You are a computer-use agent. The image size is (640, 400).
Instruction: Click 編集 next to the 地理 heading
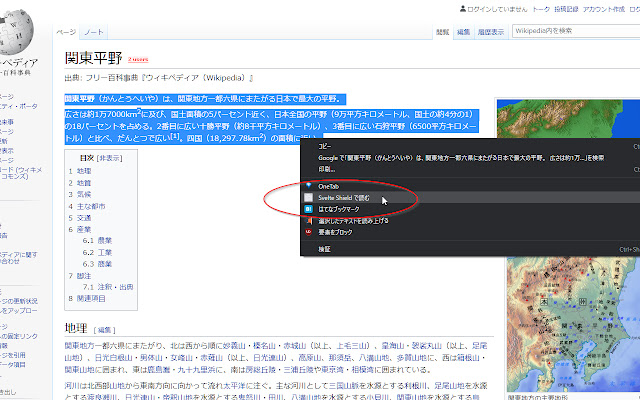pyautogui.click(x=104, y=330)
